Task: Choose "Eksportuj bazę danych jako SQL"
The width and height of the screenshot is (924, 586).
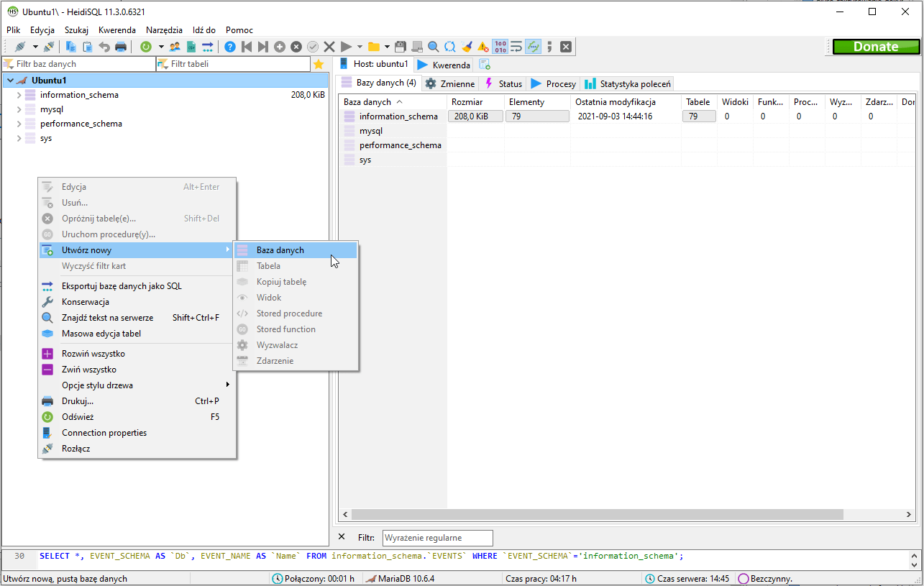Action: [x=122, y=286]
